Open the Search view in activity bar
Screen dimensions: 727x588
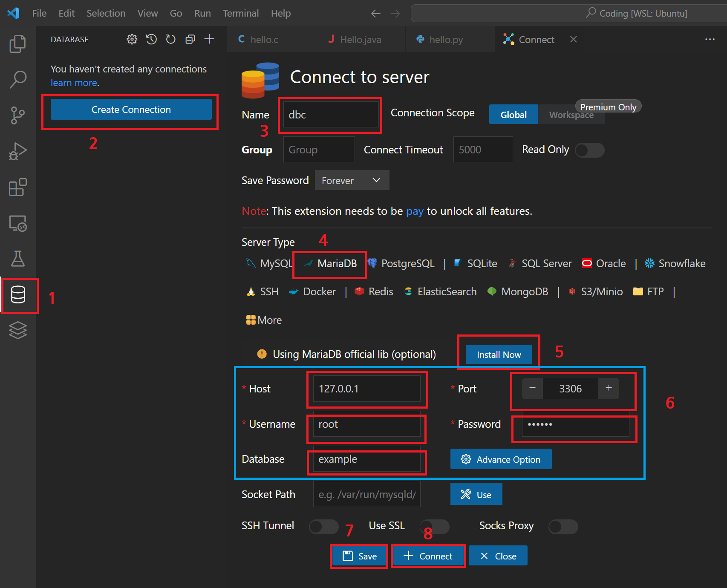coord(17,79)
